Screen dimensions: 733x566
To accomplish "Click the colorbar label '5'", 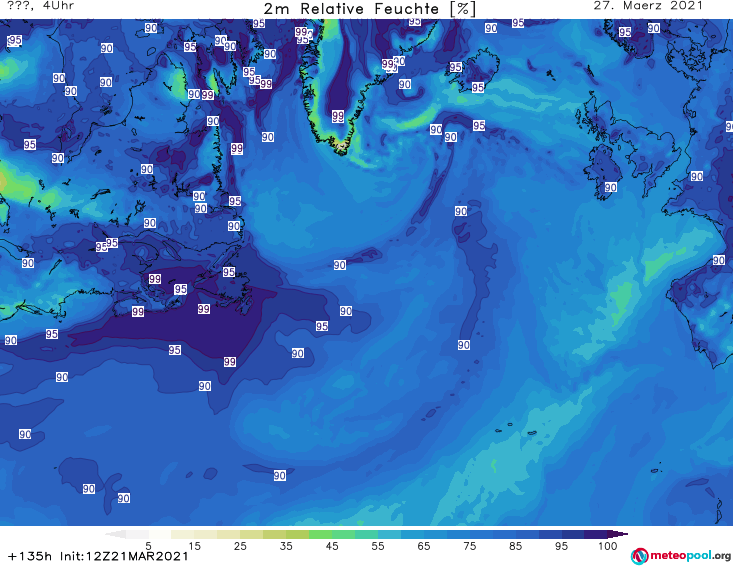I will [148, 545].
